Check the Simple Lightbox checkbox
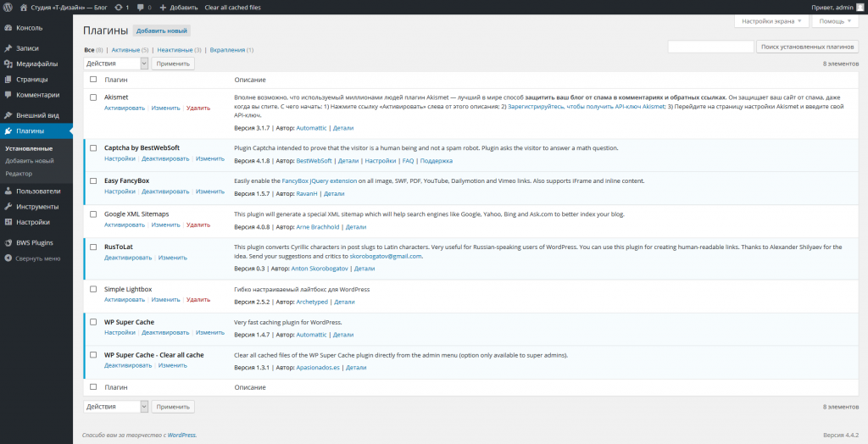 pos(93,289)
